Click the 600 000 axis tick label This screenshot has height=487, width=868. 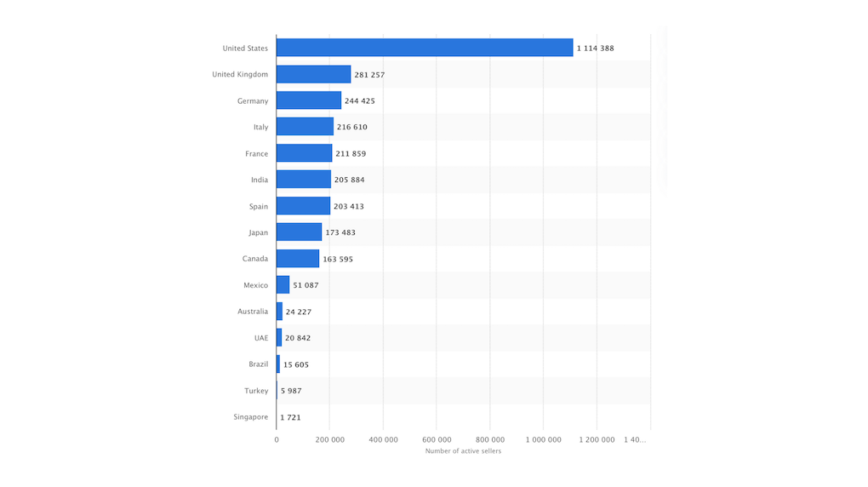tap(437, 440)
